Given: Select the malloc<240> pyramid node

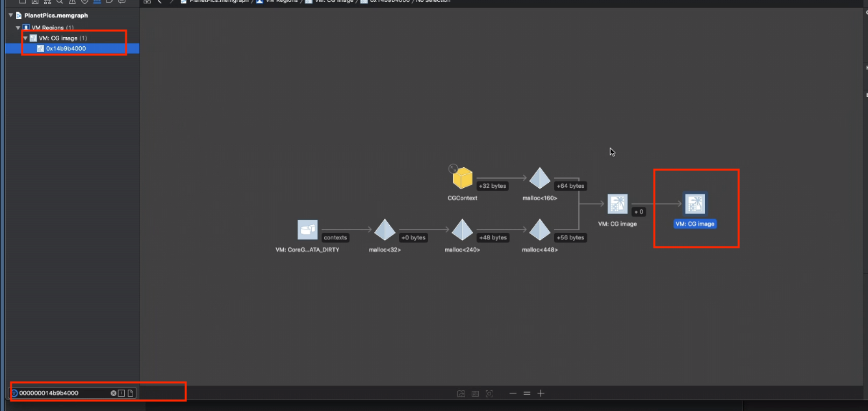Looking at the screenshot, I should tap(462, 230).
